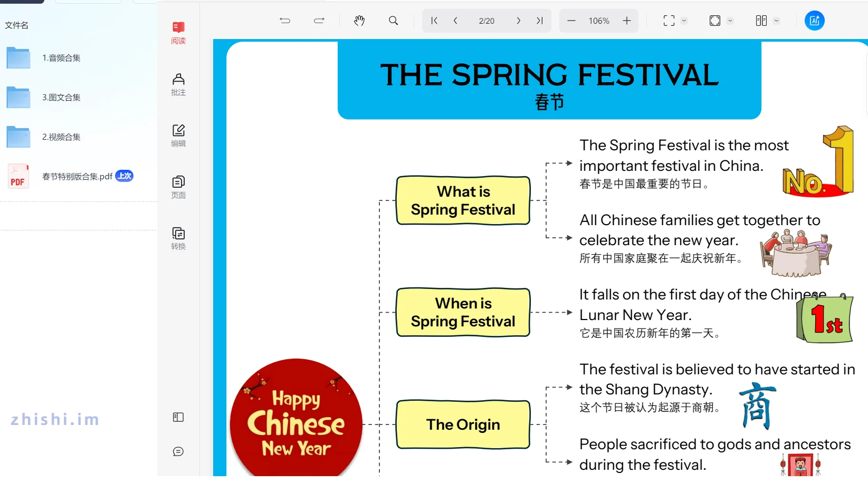The image size is (868, 493).
Task: Open the 春节特别版合集.pdf file
Action: (x=78, y=177)
